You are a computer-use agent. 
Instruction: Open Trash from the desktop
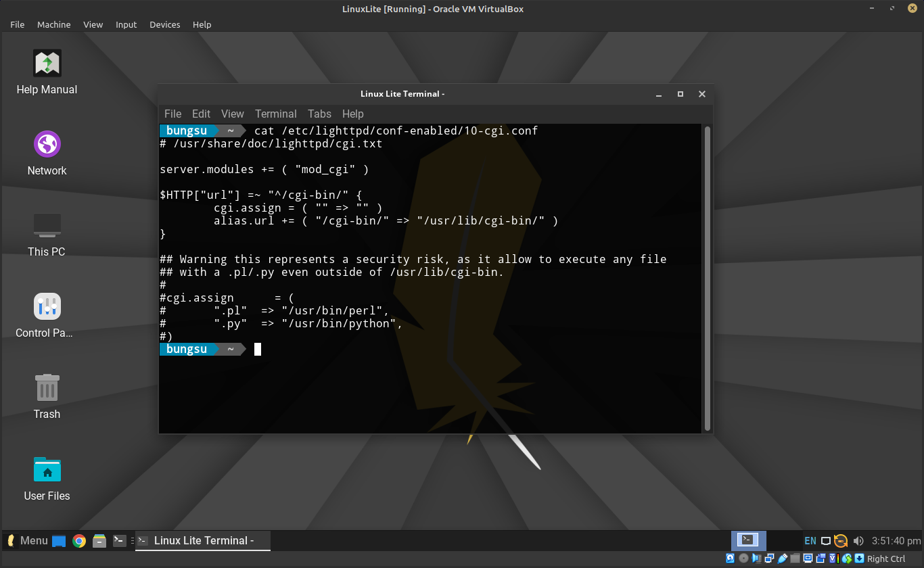[x=46, y=396]
